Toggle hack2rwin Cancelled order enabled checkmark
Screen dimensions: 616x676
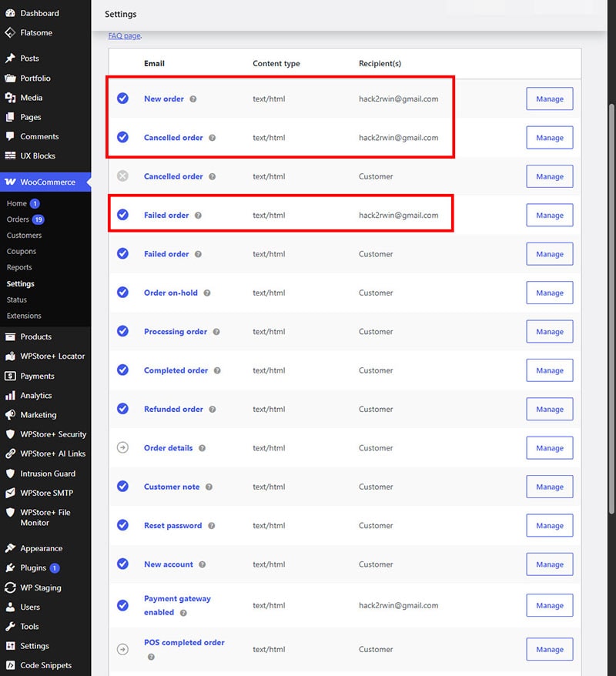coord(123,137)
